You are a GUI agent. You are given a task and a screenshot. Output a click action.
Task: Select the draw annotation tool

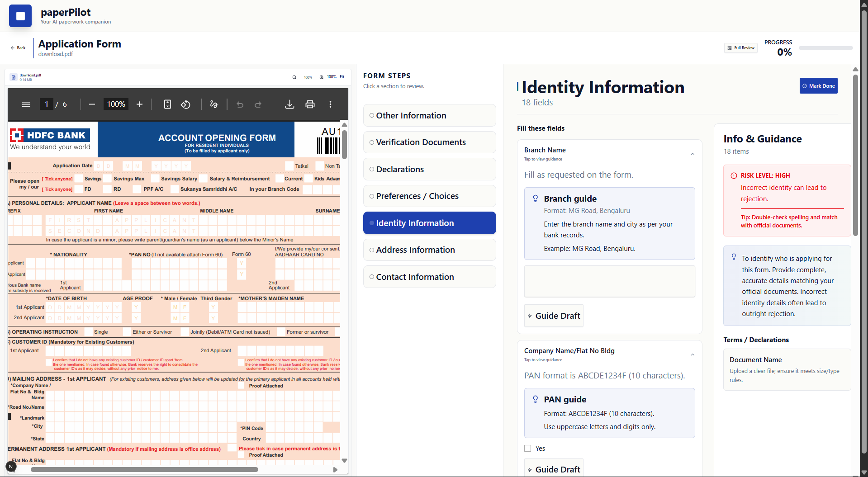pyautogui.click(x=214, y=104)
